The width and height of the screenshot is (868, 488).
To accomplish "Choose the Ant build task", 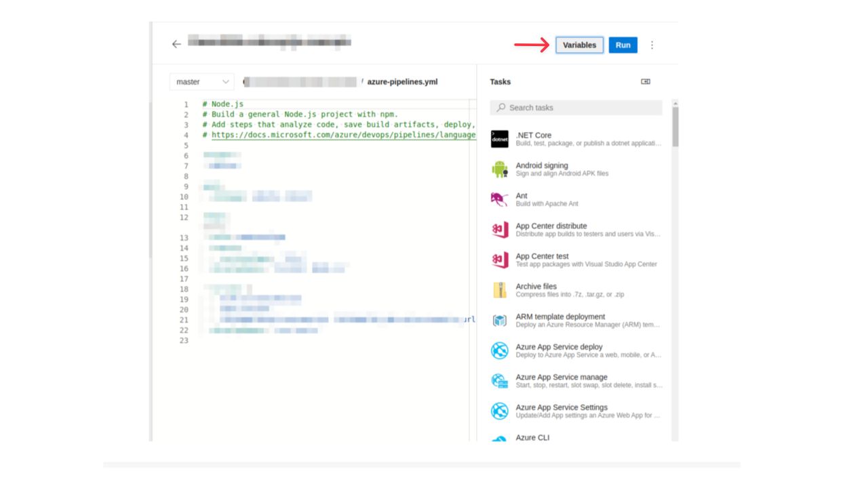I will (576, 199).
